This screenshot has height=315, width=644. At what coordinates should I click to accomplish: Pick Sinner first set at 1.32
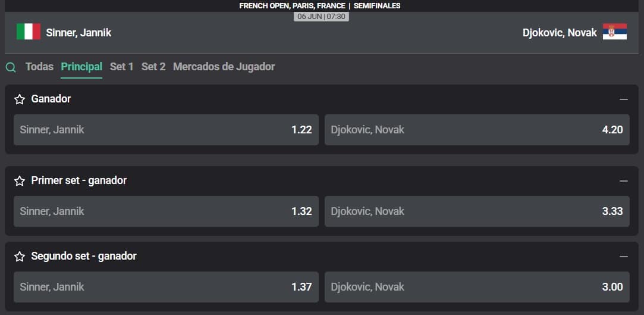point(166,211)
